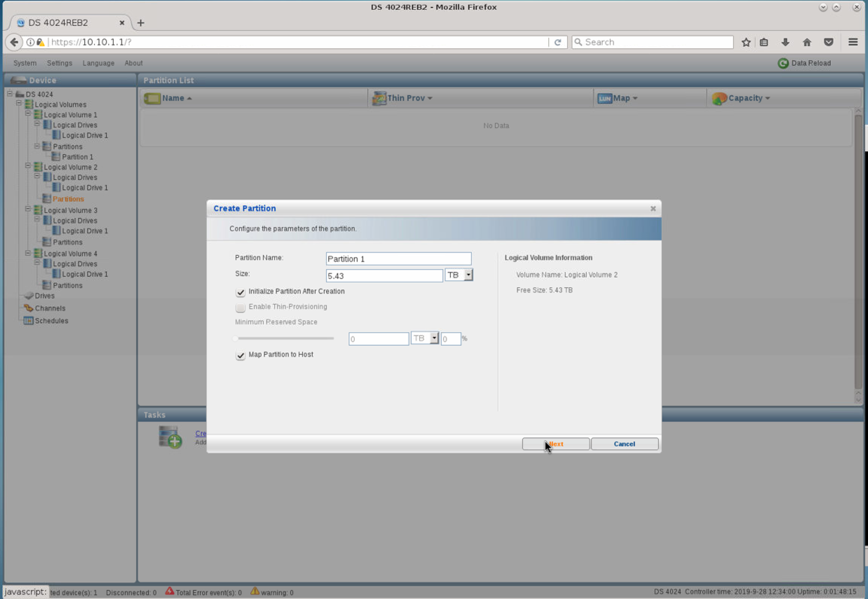Open the size unit TB dropdown
The height and width of the screenshot is (599, 868).
[x=468, y=274]
